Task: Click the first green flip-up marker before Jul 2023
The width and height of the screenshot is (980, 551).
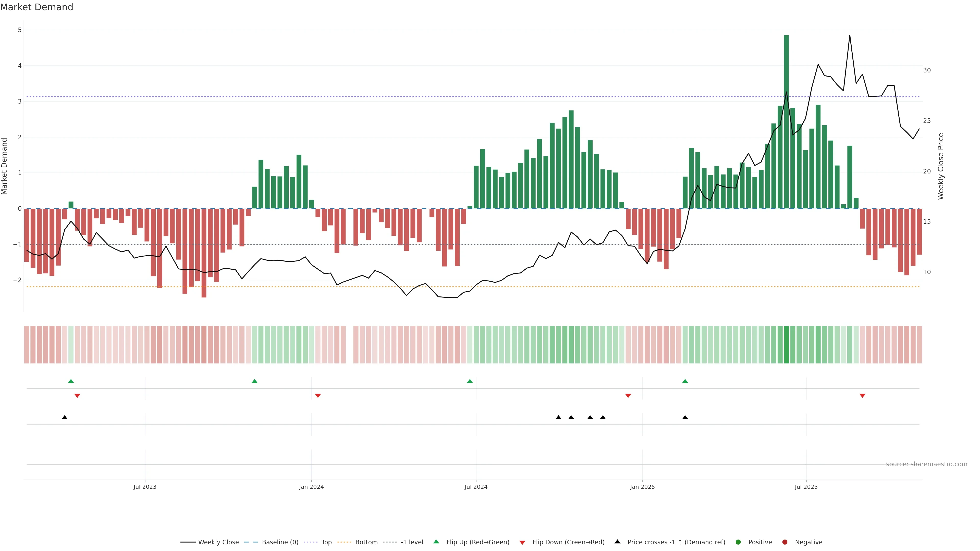Action: (71, 381)
